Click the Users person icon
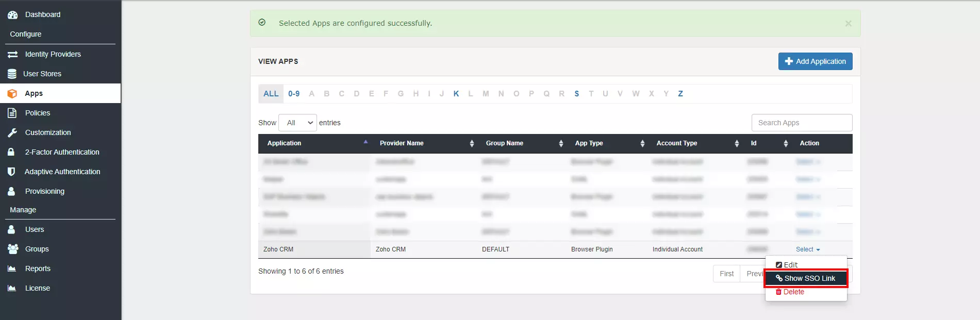This screenshot has width=980, height=320. tap(11, 229)
